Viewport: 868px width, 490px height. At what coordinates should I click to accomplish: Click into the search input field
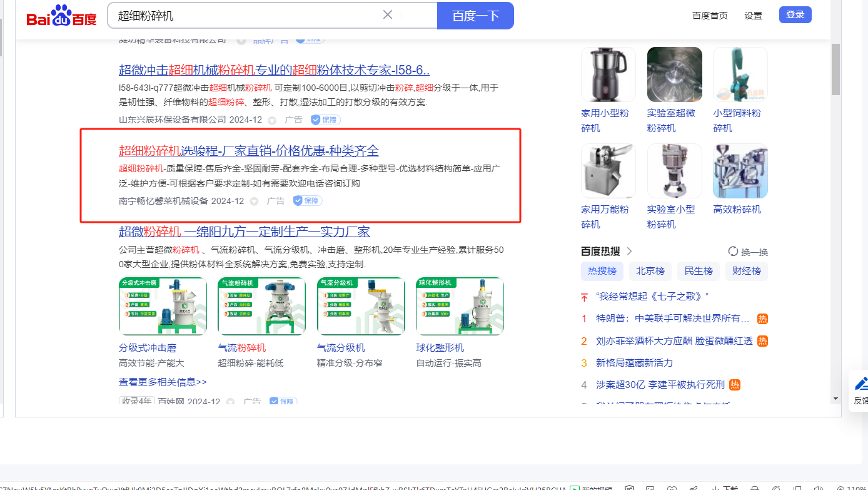click(x=244, y=16)
